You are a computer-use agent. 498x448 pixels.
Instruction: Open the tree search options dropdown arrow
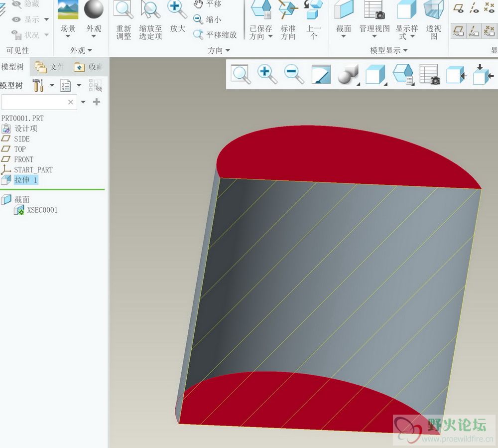pos(83,102)
